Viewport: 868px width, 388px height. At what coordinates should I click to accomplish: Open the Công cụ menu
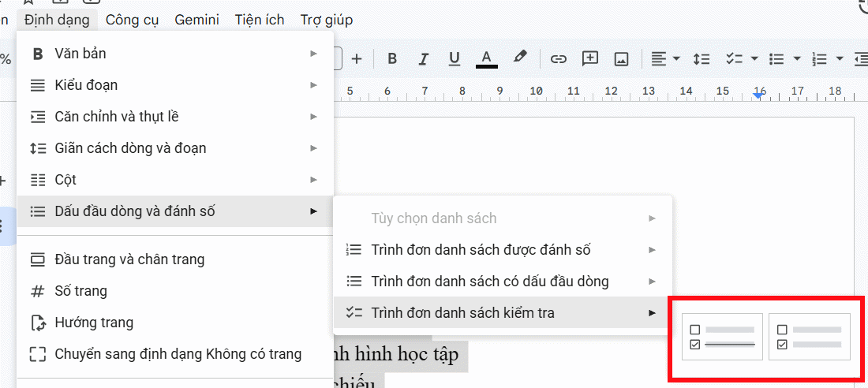(x=133, y=20)
